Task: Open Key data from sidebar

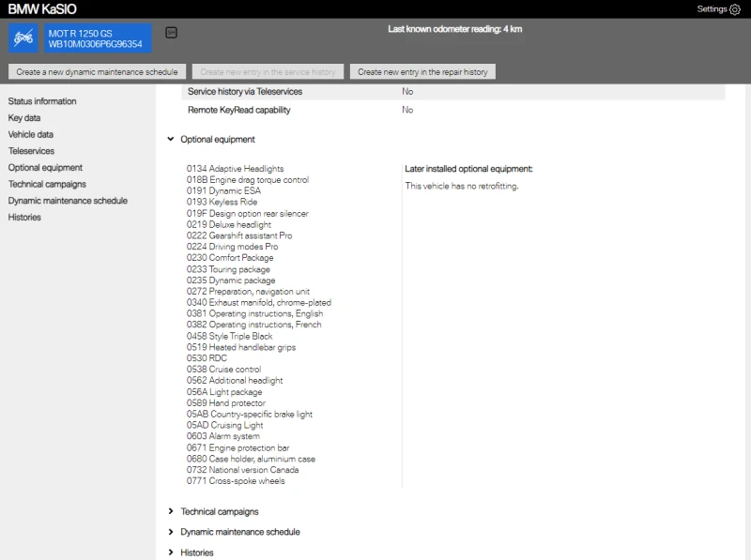Action: click(24, 118)
